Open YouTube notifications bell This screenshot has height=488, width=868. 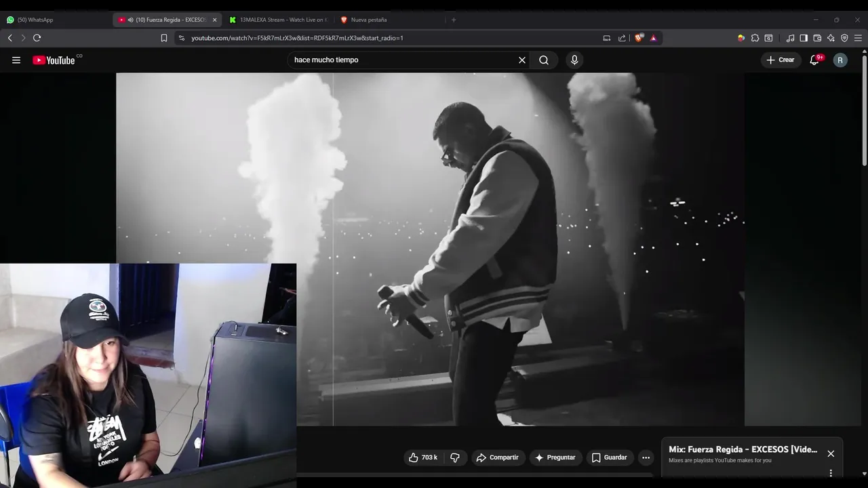tap(814, 60)
